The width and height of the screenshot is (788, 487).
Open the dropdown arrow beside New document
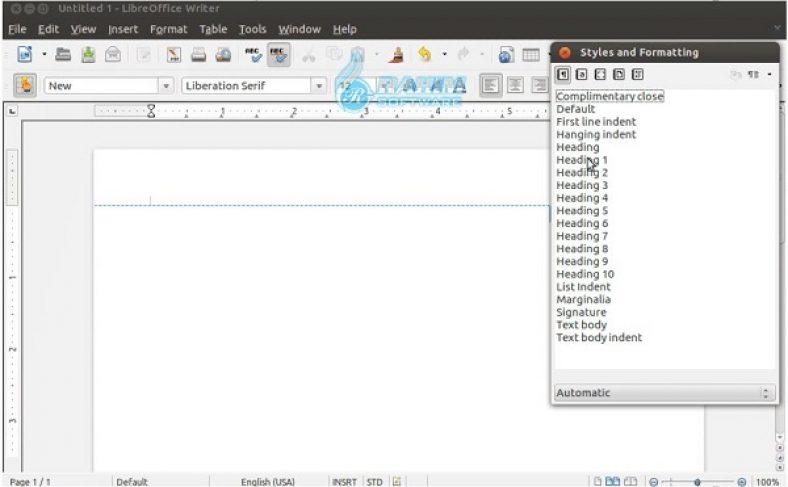tap(44, 54)
